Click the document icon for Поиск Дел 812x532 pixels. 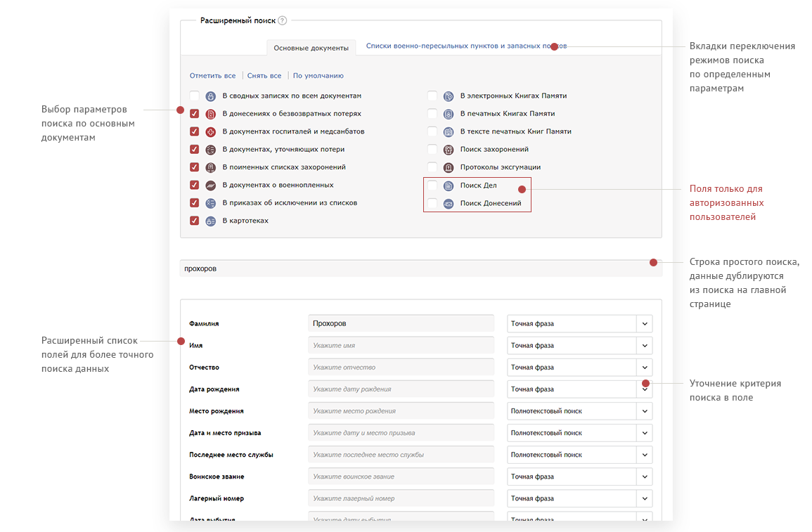(x=449, y=186)
